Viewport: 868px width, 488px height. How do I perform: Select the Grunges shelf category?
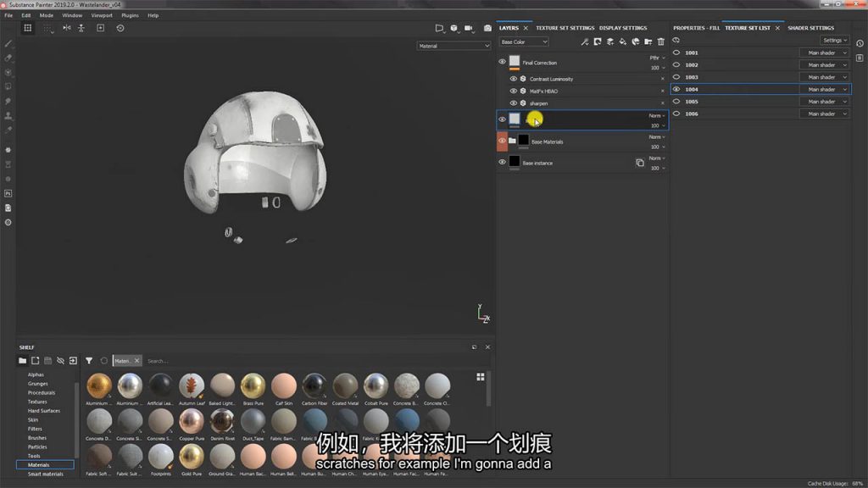point(37,384)
